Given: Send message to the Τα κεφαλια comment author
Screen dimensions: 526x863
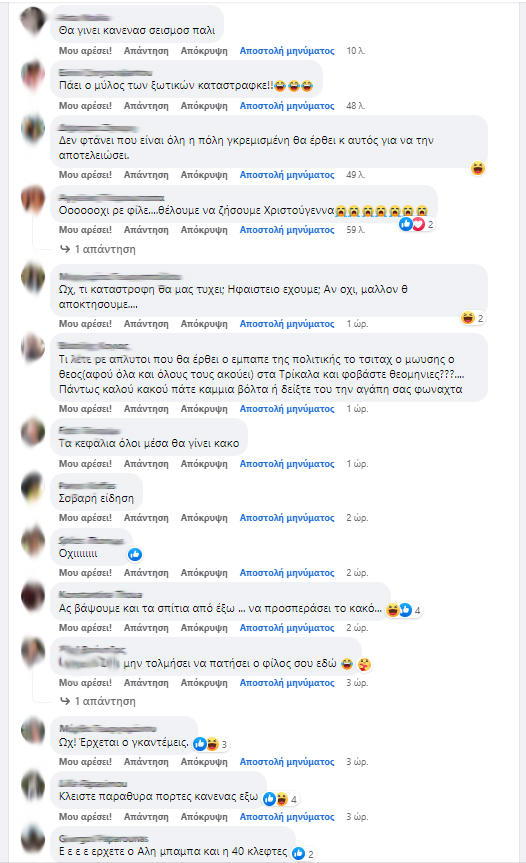Looking at the screenshot, I should (287, 464).
